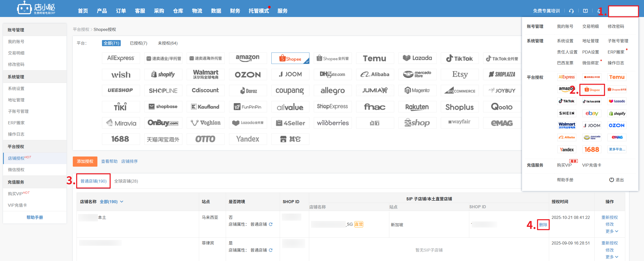
Task: Filter platforms by 未授权(64)
Action: click(167, 43)
